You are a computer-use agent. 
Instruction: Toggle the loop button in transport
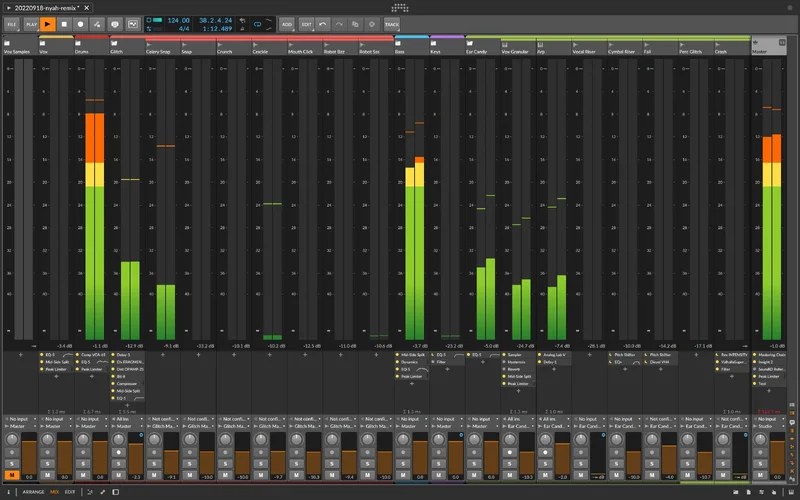255,22
